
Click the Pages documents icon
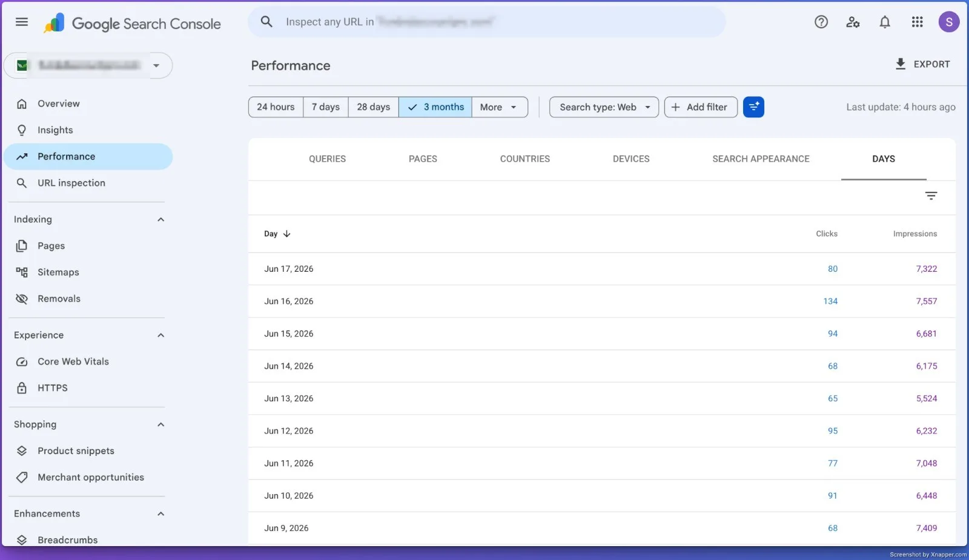click(x=22, y=246)
